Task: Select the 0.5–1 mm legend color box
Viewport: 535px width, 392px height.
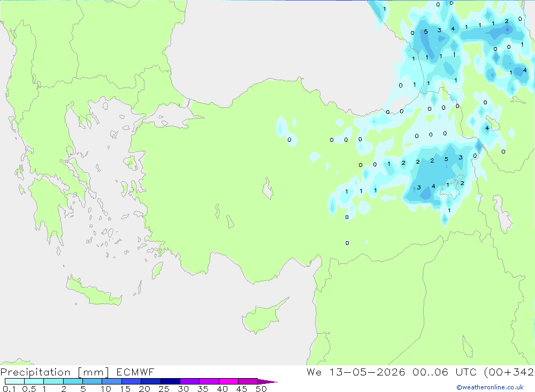Action: [x=34, y=381]
